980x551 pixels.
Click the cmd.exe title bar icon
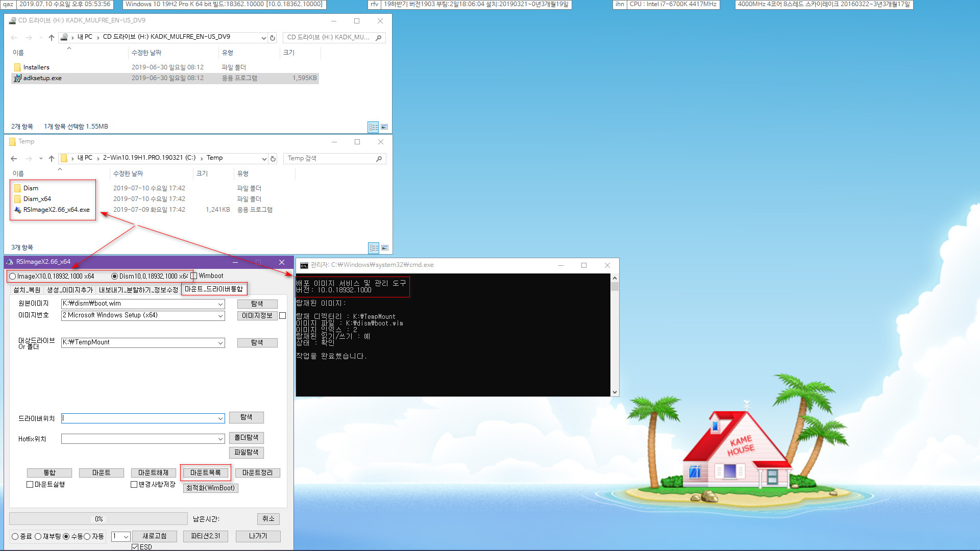304,265
